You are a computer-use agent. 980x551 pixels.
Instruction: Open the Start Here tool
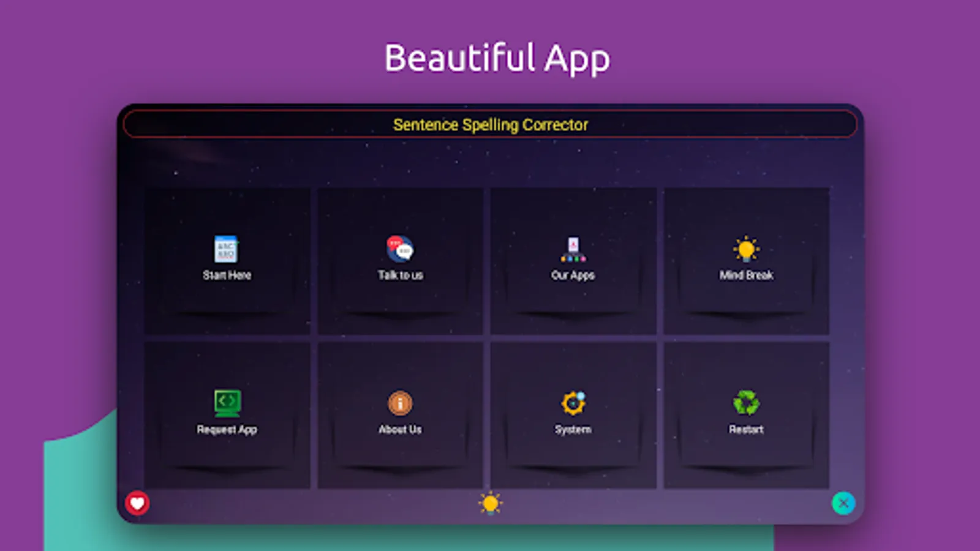[227, 248]
